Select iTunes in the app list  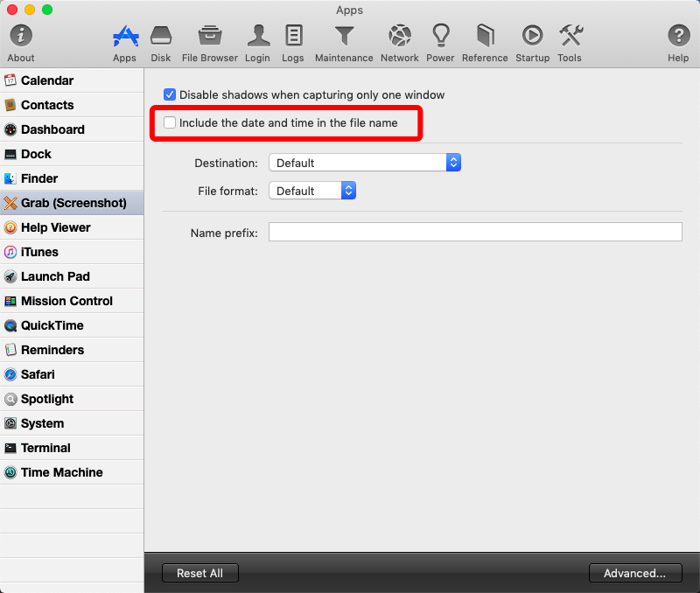72,252
